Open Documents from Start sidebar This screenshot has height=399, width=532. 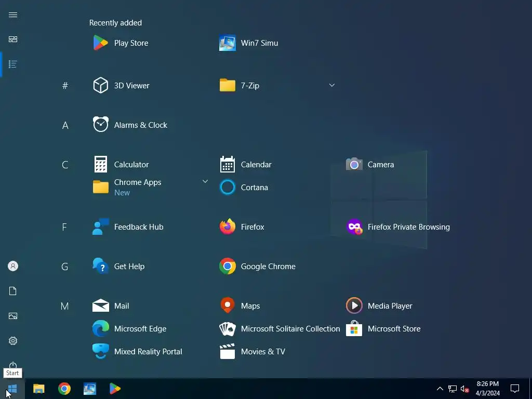click(13, 291)
